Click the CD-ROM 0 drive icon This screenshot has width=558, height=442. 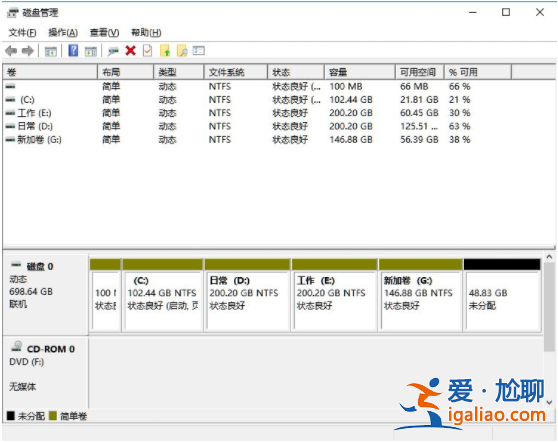[17, 346]
